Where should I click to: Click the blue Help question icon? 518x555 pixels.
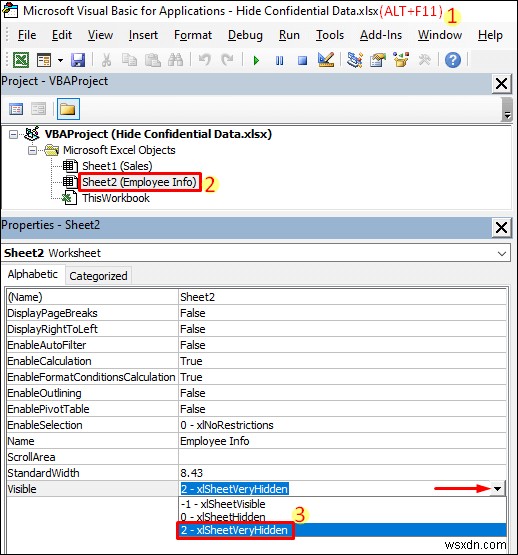[452, 60]
